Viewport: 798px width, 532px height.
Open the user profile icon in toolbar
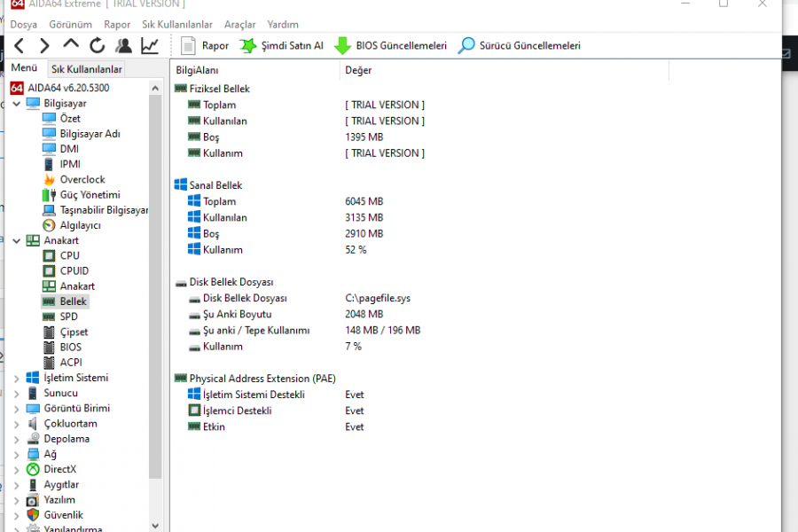tap(123, 46)
